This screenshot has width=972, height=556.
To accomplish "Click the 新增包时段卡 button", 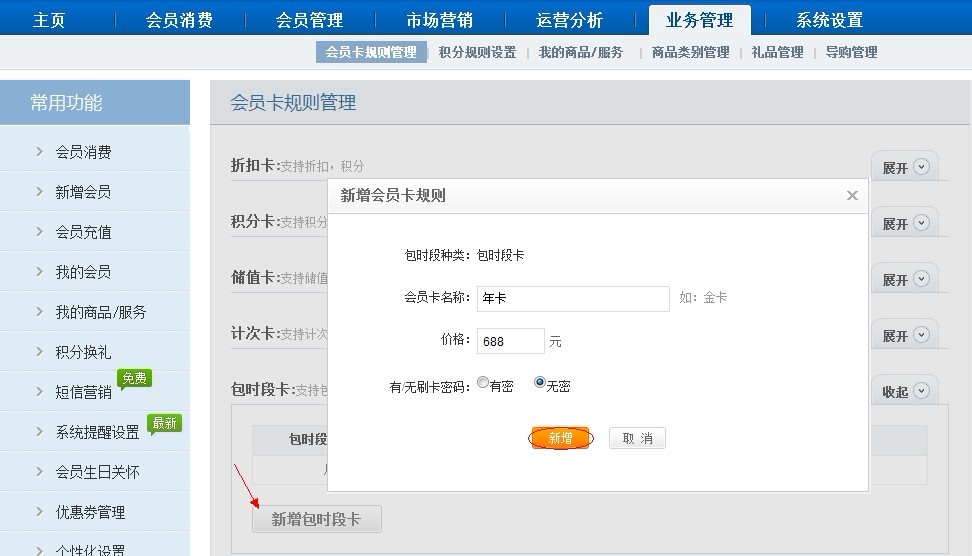I will tap(316, 519).
